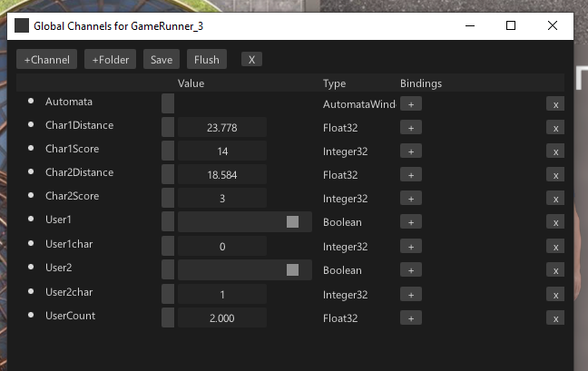
Task: Add a binding to the User2 channel
Action: click(x=411, y=269)
